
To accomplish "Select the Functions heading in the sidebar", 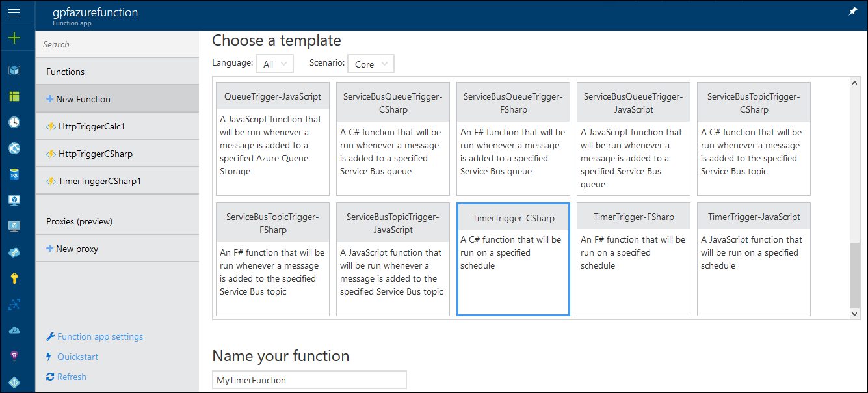I will point(118,72).
